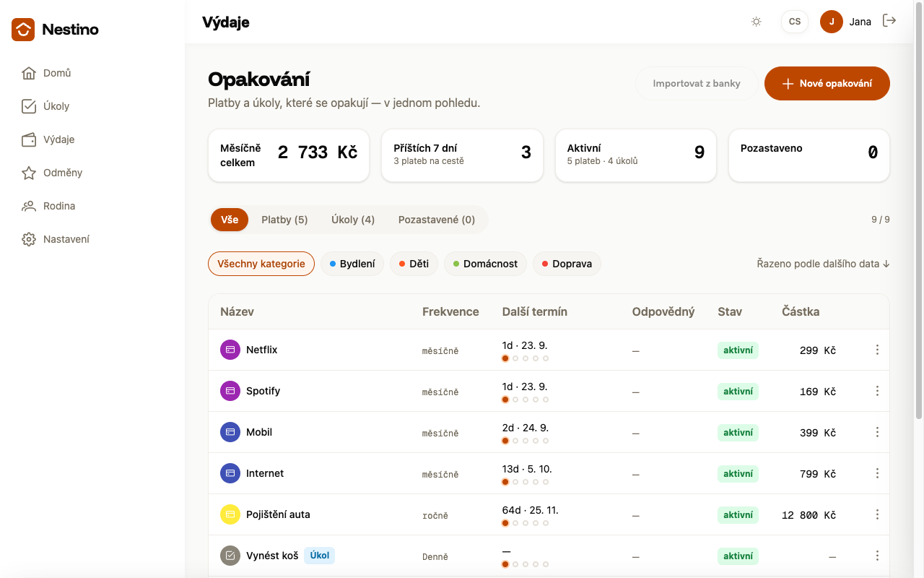Open Spotify row options menu

[877, 391]
